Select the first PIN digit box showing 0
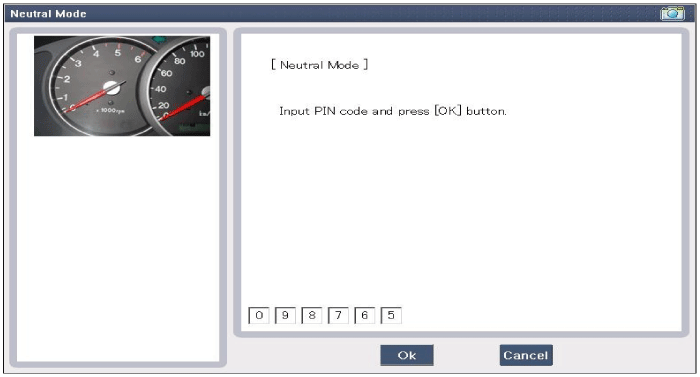Viewport: 700px width, 377px height. pyautogui.click(x=258, y=315)
